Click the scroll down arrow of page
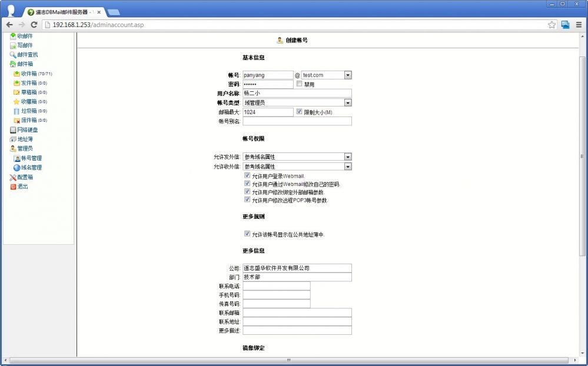Screen dimensions: 588x366 pos(582,353)
